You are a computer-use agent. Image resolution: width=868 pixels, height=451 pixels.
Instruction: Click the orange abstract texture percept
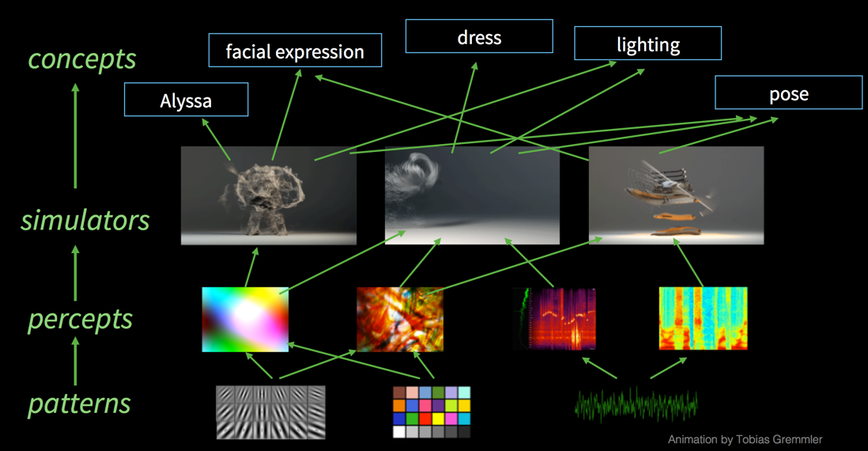click(x=400, y=319)
